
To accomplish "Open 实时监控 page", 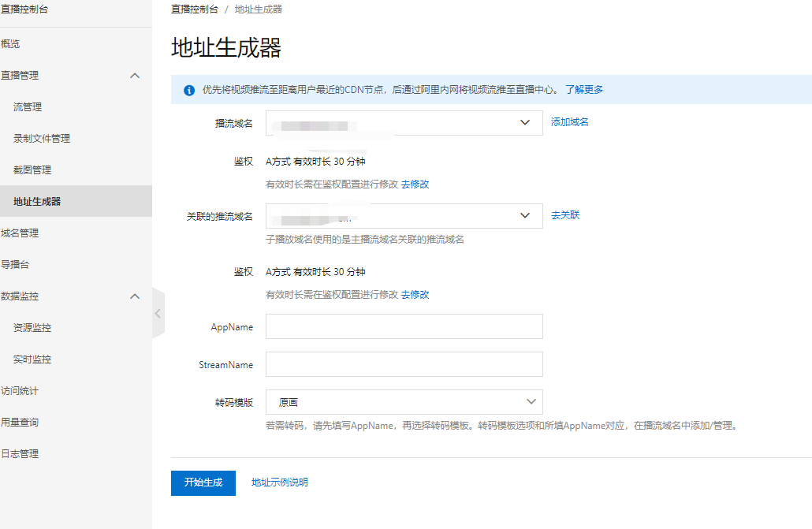I will pos(32,359).
